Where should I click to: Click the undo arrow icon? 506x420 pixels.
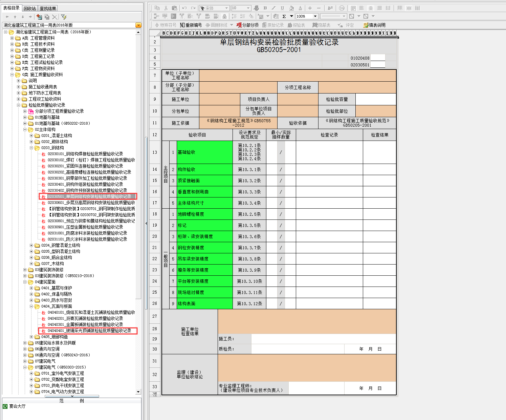pos(184,8)
